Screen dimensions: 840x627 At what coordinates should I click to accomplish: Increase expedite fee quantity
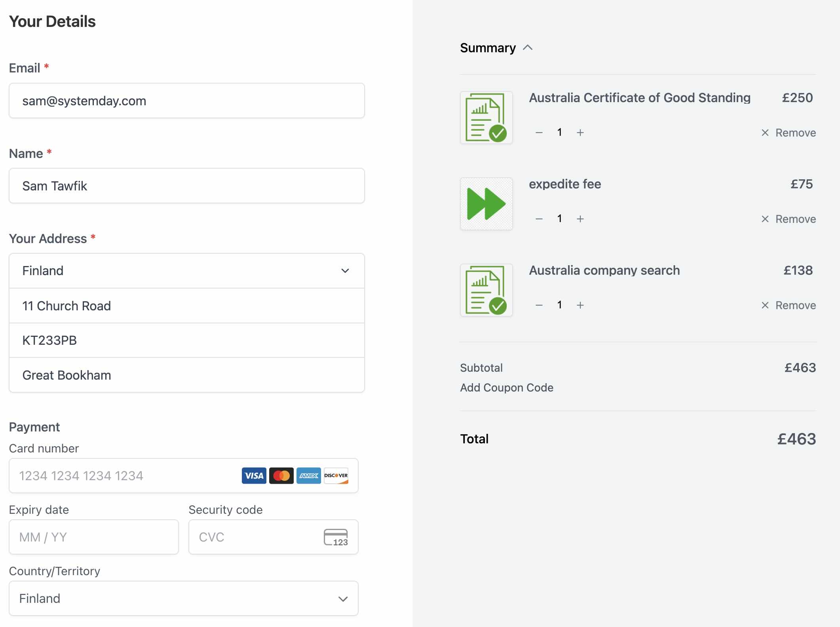(580, 219)
